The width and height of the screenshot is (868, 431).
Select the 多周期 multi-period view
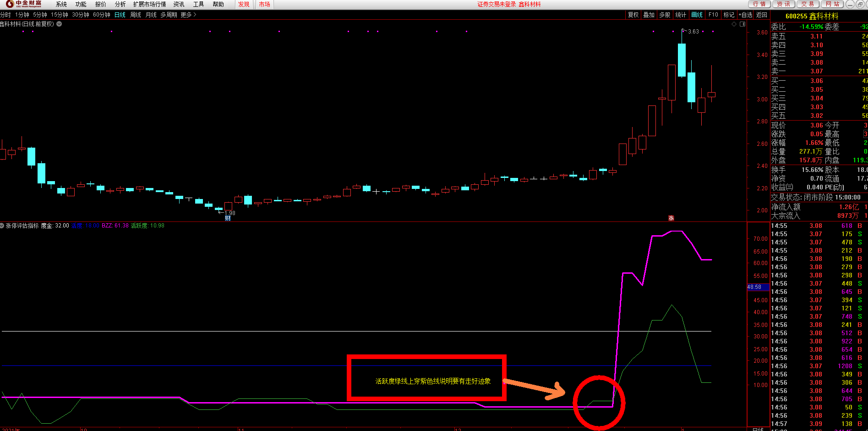click(169, 15)
